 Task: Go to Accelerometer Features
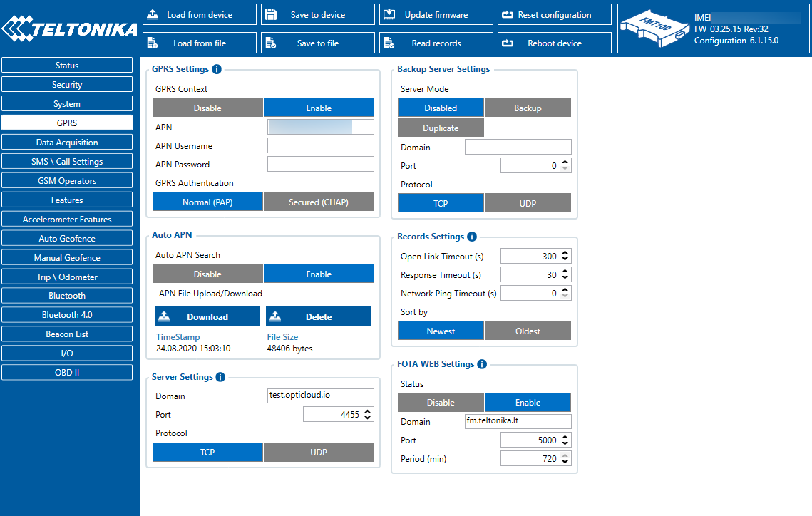(67, 219)
